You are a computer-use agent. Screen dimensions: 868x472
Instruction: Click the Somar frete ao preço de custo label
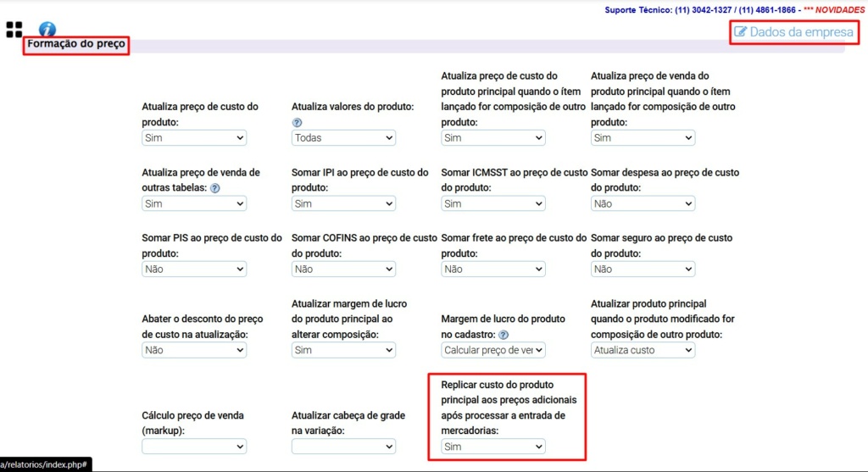(514, 246)
